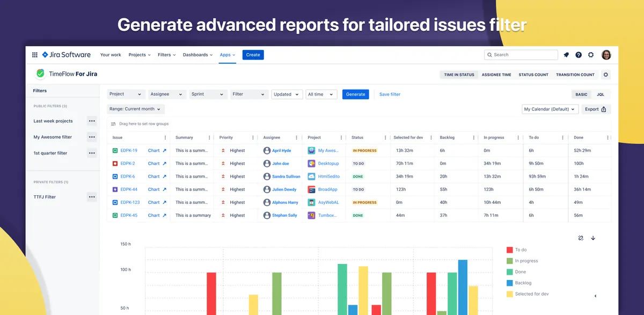Open project BroadApp link

328,189
